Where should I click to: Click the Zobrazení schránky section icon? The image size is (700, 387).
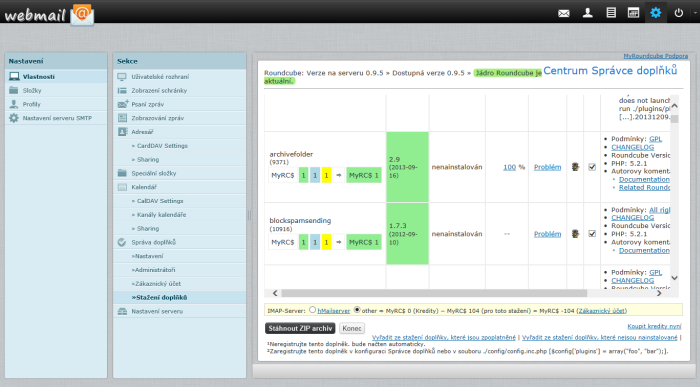pos(122,91)
